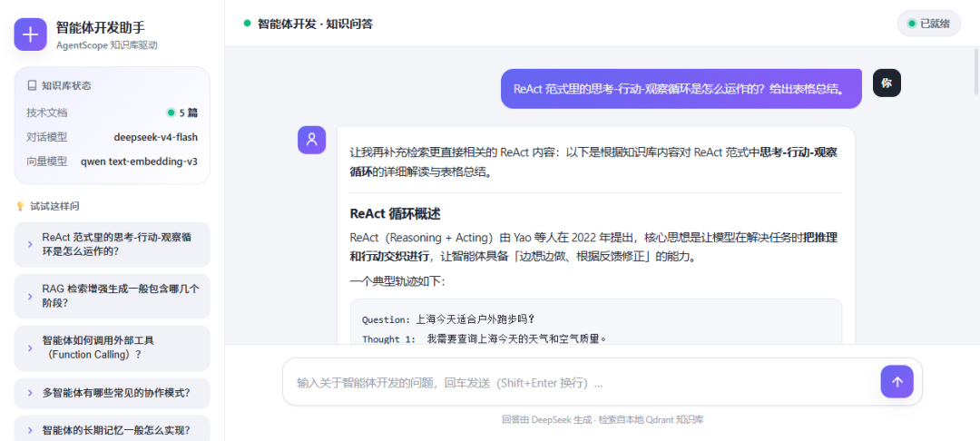Click the deepseek-v4-flash value
Viewport: 980px width, 441px height.
(x=156, y=137)
